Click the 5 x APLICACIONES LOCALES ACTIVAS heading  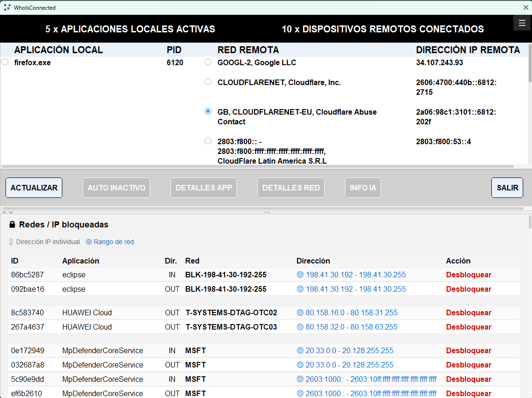click(130, 29)
